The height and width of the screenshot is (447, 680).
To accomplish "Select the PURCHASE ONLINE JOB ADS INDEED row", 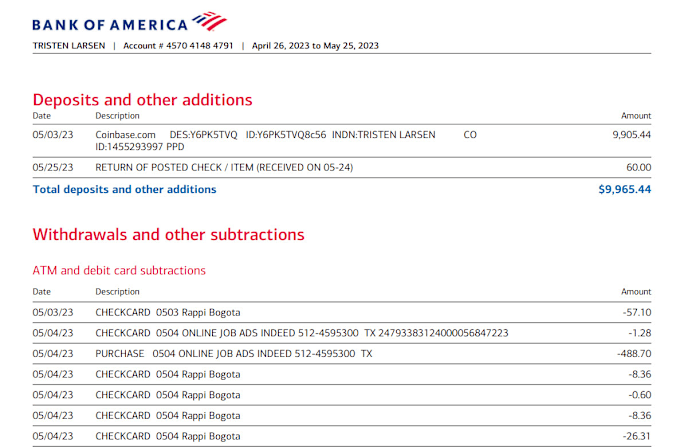I will pyautogui.click(x=342, y=354).
